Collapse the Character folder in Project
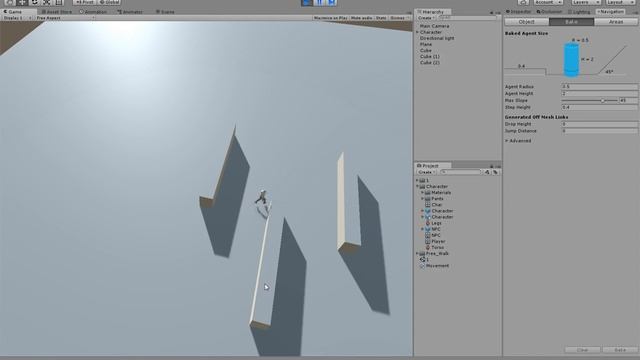Screen dimensions: 640x360 point(418,187)
